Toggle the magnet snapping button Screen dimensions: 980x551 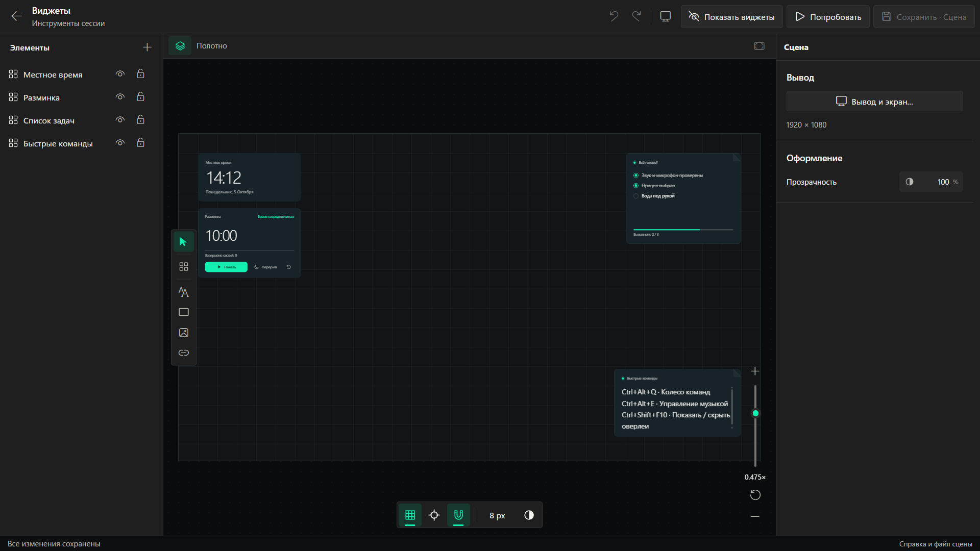click(x=458, y=515)
